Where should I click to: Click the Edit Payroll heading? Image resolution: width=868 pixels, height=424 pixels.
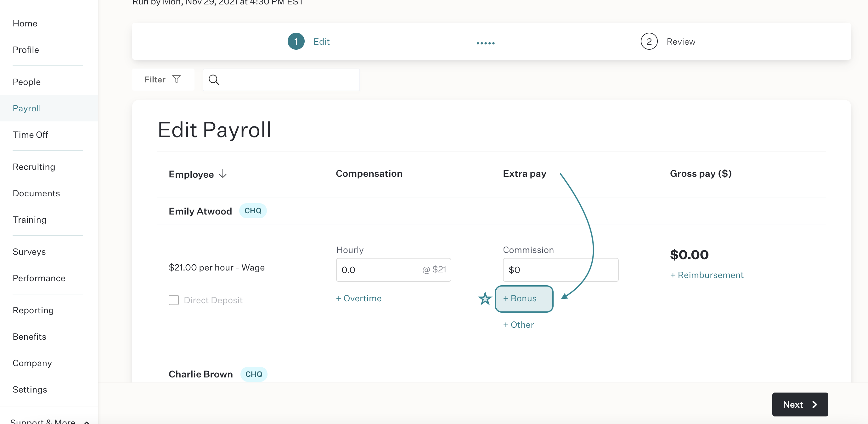[214, 130]
